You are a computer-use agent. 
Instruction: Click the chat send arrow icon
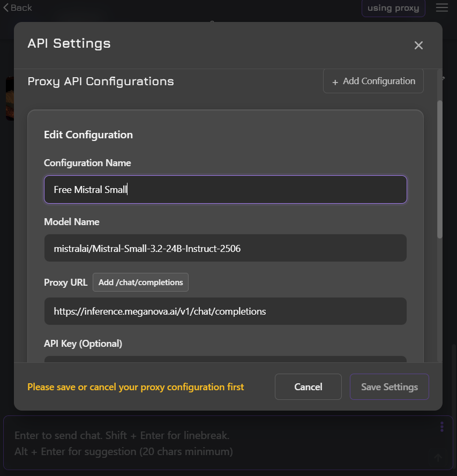pos(438,457)
